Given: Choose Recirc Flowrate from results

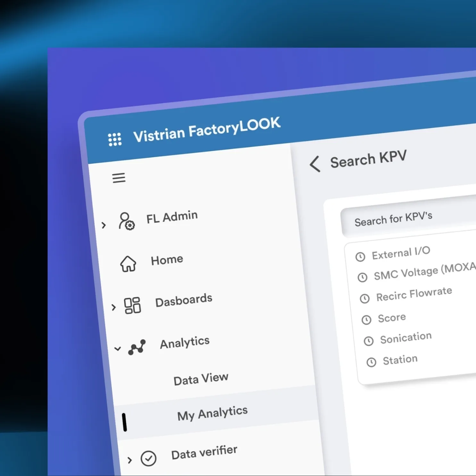Looking at the screenshot, I should point(414,294).
